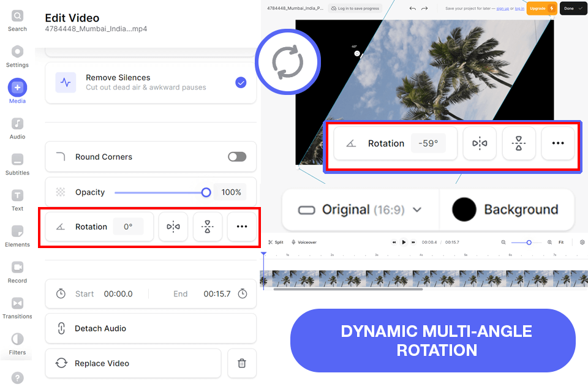Adjust the timeline zoom slider
This screenshot has width=588, height=392.
click(x=529, y=243)
